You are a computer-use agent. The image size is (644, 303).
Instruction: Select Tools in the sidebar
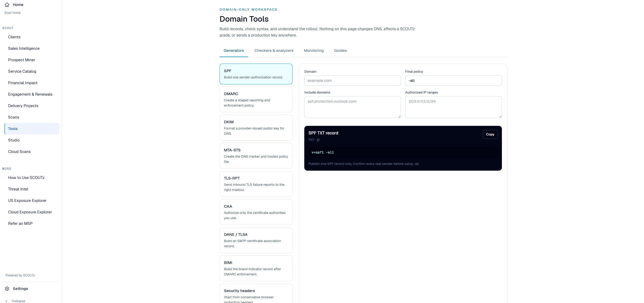32,129
